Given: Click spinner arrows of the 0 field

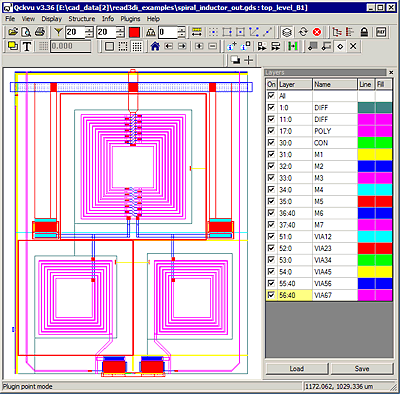Looking at the screenshot, I should tap(182, 32).
